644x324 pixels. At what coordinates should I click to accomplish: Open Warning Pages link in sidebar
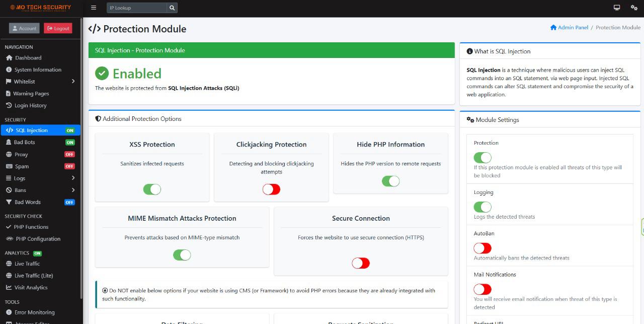[40, 94]
